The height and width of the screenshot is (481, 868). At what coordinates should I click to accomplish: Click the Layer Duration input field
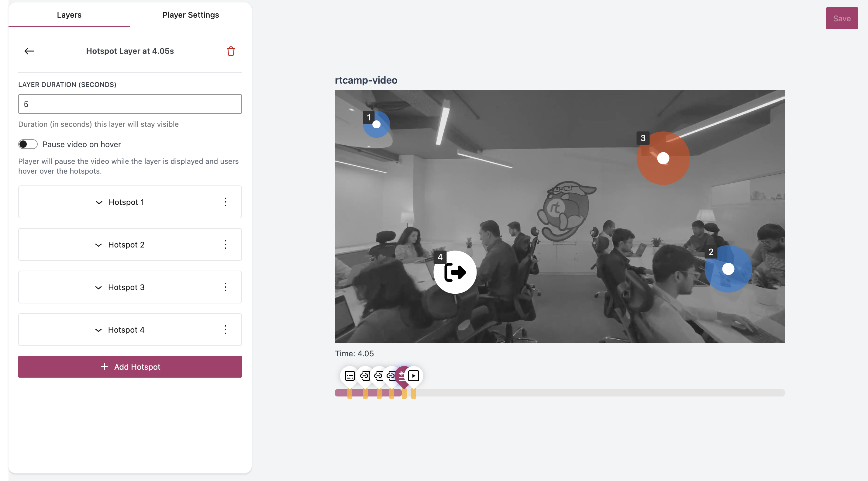click(x=130, y=104)
